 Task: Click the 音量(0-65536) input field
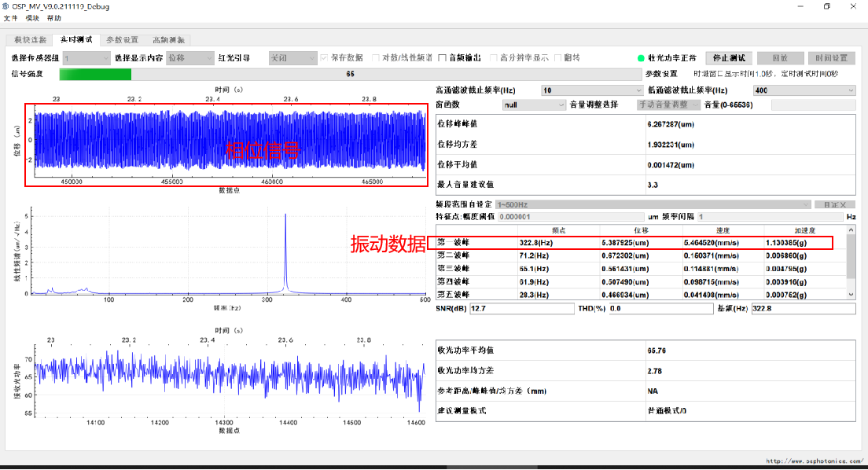point(813,105)
